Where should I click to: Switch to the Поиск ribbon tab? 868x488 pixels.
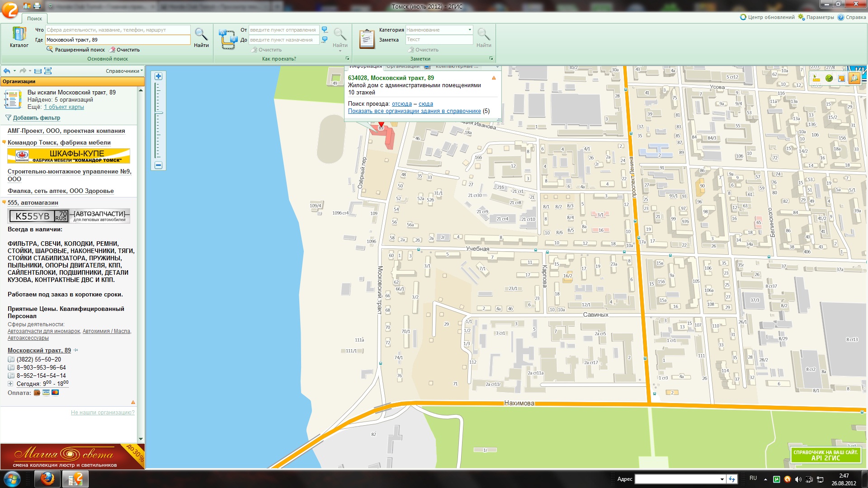pyautogui.click(x=34, y=19)
